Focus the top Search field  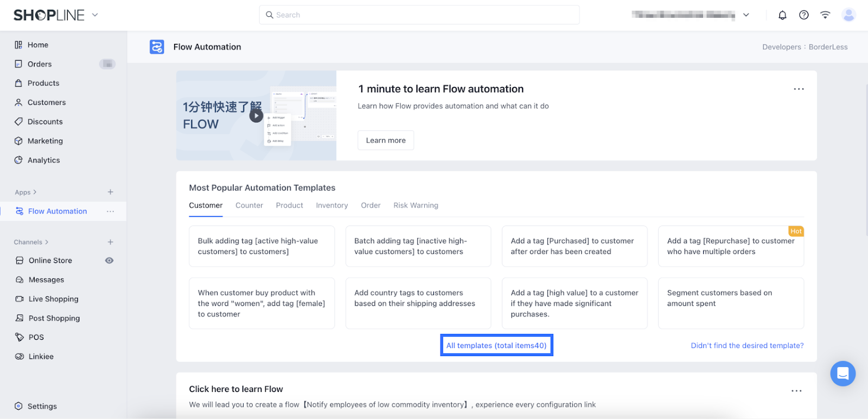[x=419, y=15]
